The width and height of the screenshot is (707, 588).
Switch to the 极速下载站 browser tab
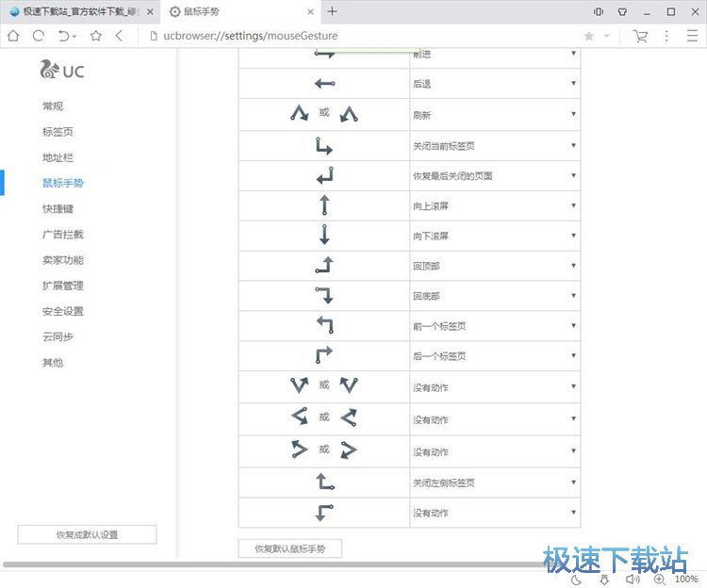pyautogui.click(x=80, y=11)
